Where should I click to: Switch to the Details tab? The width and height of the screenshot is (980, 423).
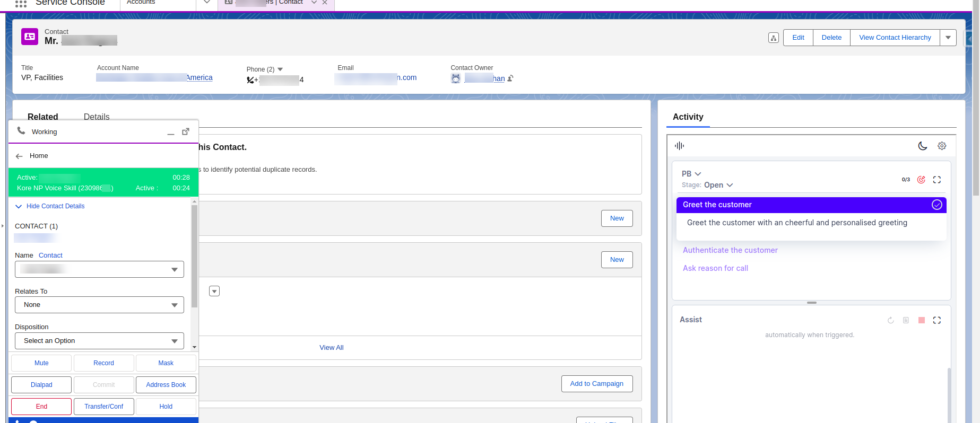(97, 117)
